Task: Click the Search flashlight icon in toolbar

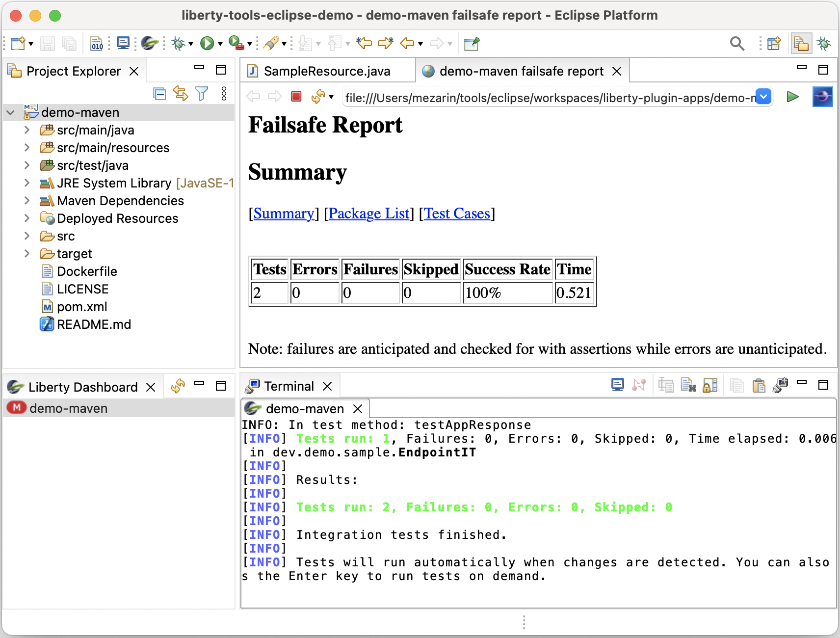Action: click(270, 44)
